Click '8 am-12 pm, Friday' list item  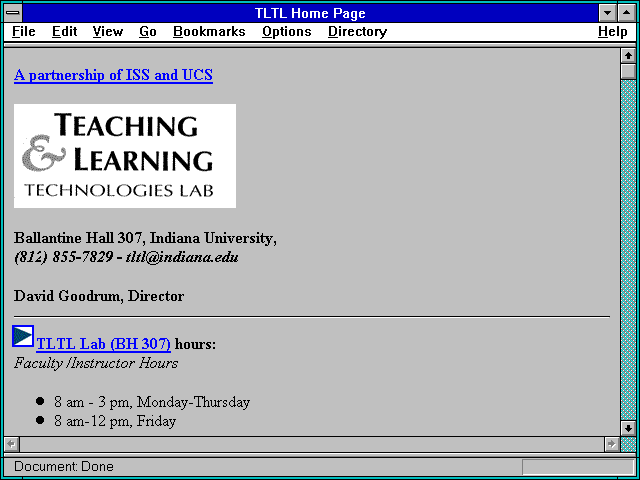tap(115, 421)
